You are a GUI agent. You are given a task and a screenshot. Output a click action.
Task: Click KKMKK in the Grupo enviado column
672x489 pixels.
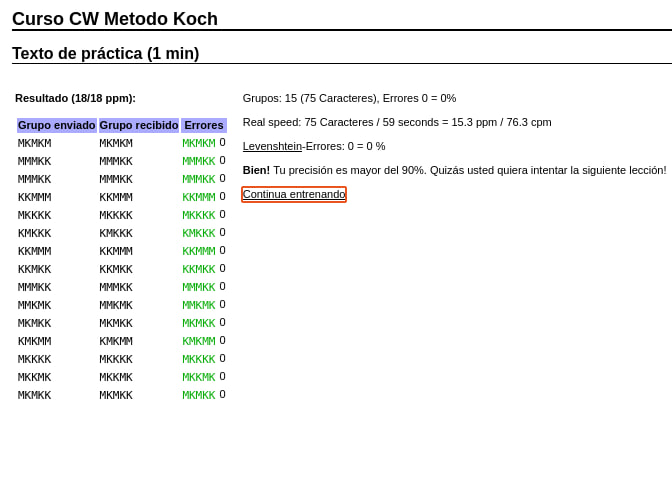(x=34, y=269)
